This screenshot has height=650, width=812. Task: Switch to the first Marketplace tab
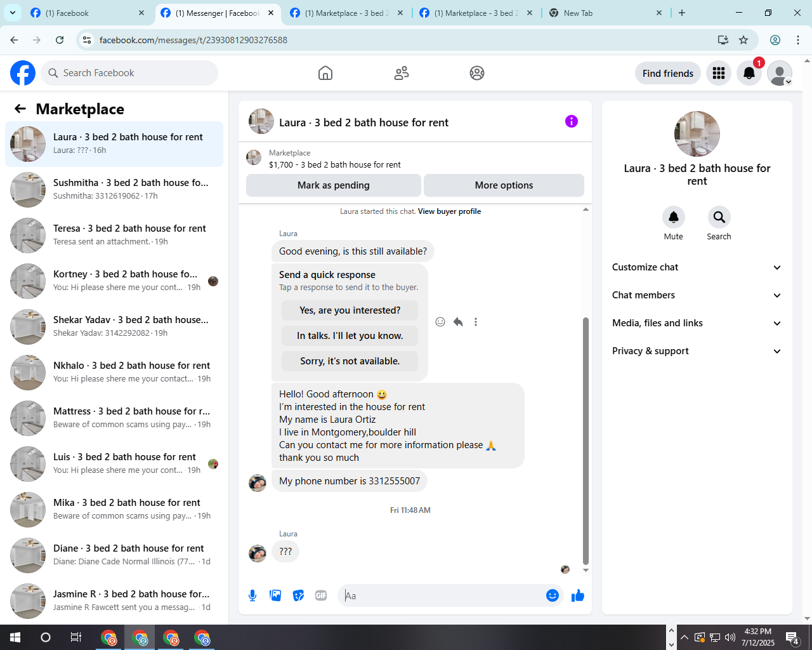point(346,13)
